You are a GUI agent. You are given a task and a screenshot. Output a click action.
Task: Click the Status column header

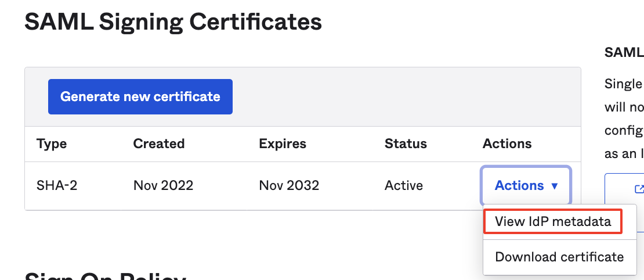406,143
